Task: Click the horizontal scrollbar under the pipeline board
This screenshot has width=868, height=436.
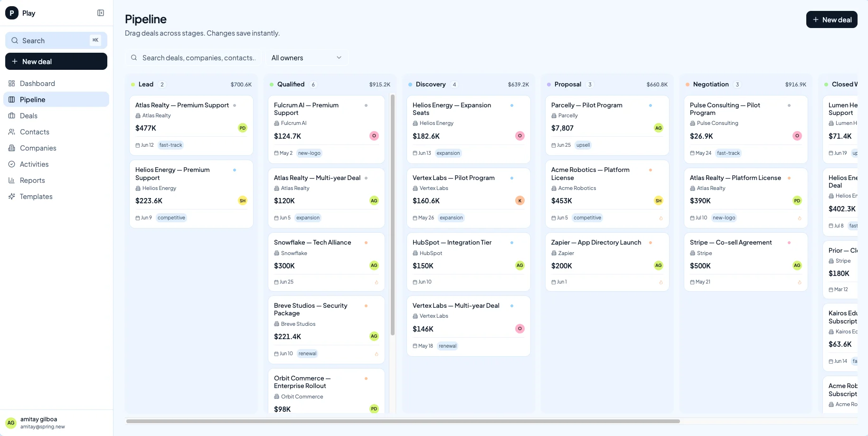Action: (403, 421)
